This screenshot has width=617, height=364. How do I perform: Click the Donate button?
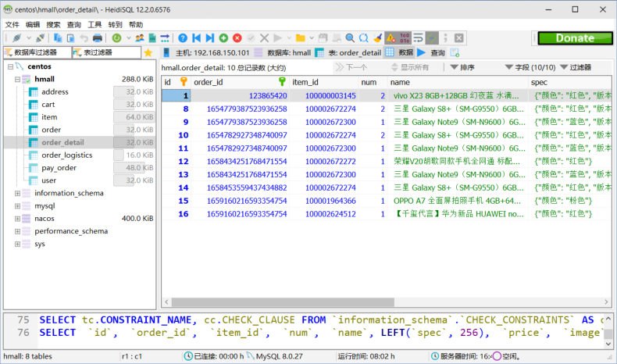pos(575,38)
